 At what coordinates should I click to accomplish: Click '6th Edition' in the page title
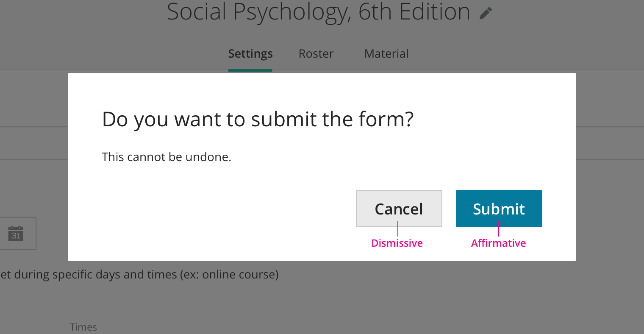[414, 12]
